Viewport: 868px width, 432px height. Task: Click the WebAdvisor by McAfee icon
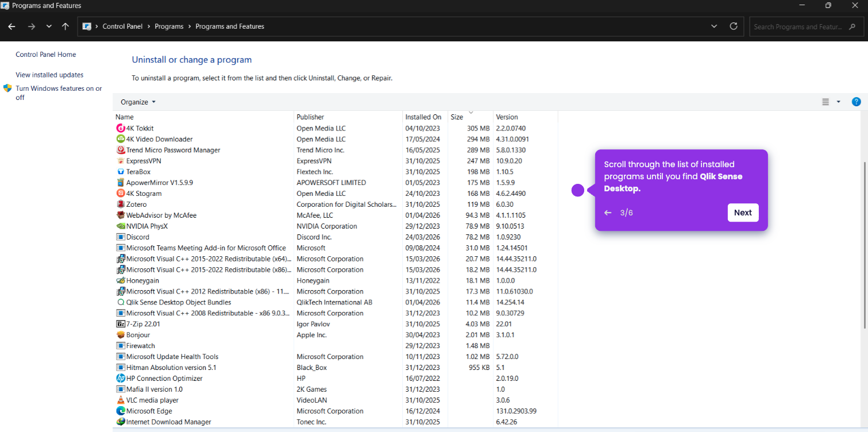click(x=121, y=215)
